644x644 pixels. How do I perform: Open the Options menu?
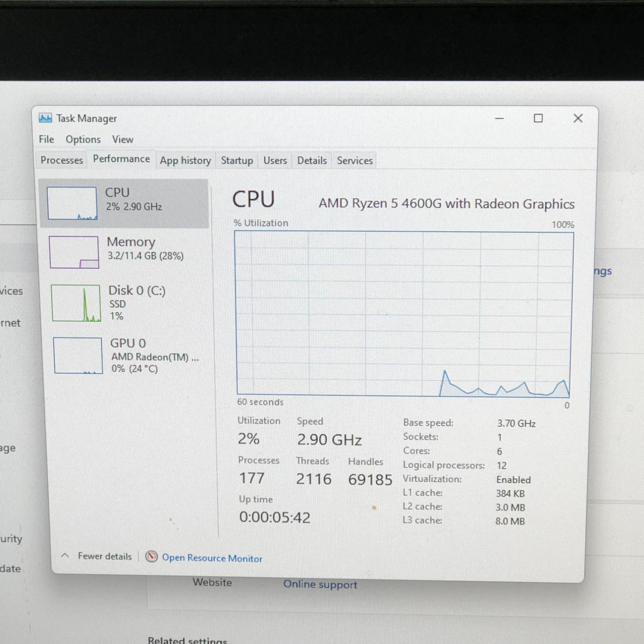click(x=83, y=140)
